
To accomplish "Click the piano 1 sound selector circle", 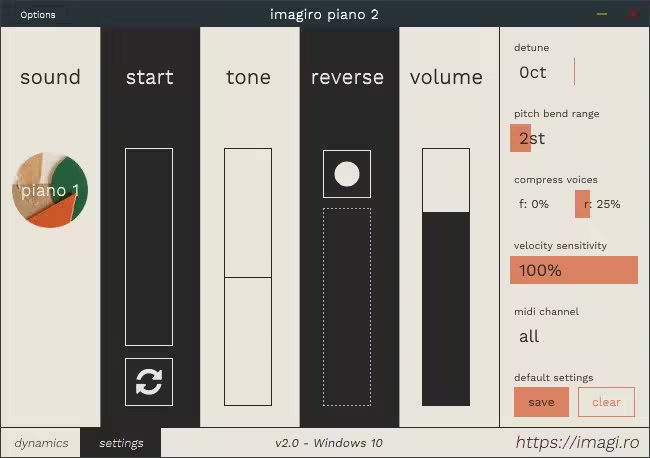I will 50,190.
